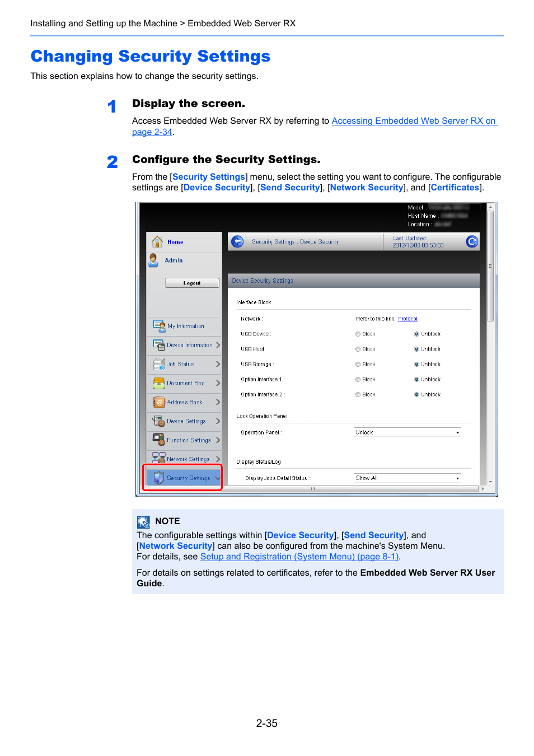Open the Security Settings menu

[x=184, y=478]
